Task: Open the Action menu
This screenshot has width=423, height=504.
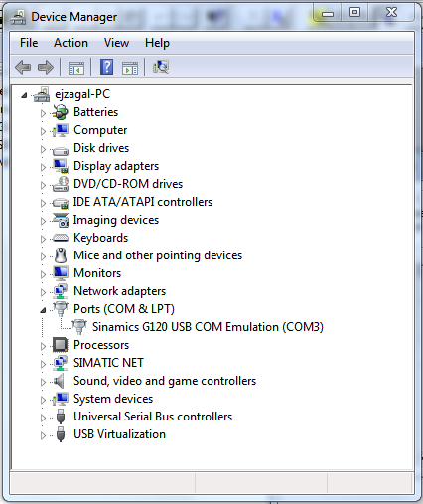Action: [x=70, y=43]
